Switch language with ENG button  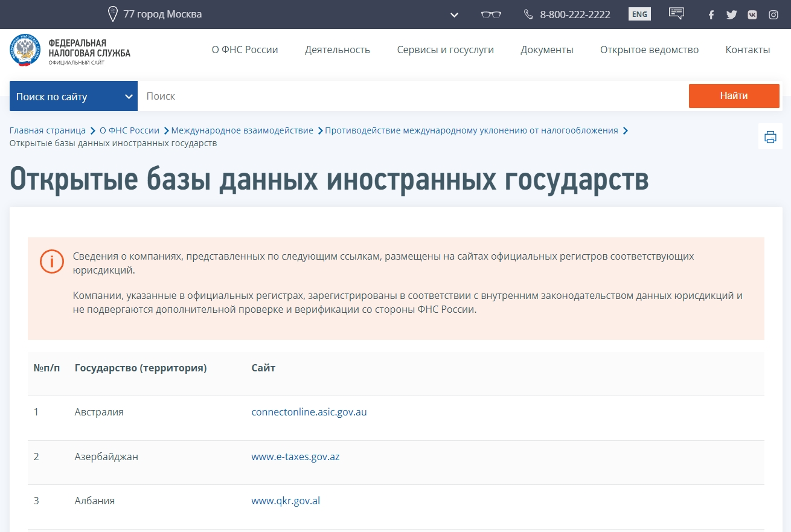click(639, 14)
